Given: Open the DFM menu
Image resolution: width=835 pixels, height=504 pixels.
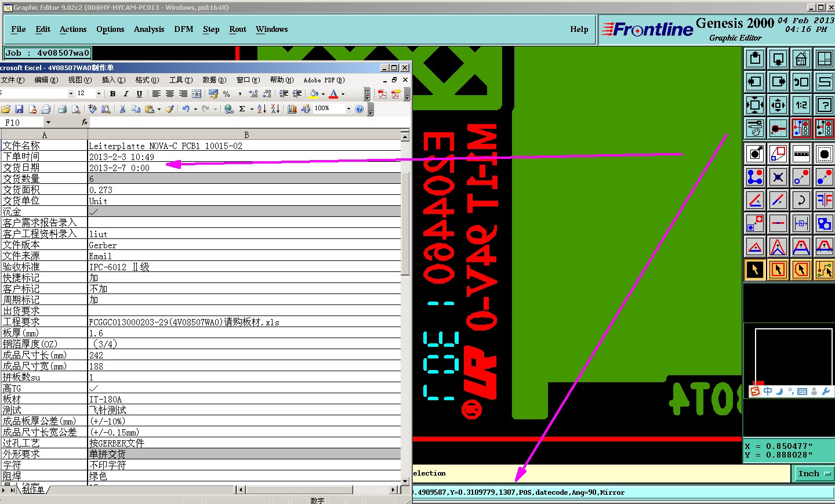Looking at the screenshot, I should [184, 30].
